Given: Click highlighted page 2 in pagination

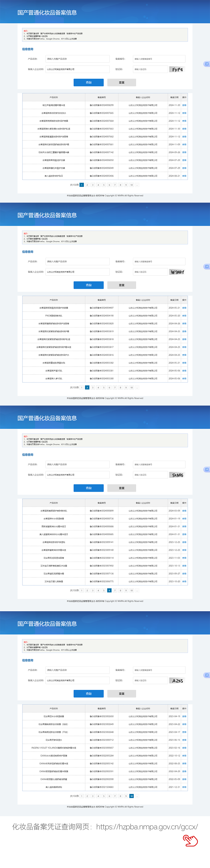Looking at the screenshot, I should click(x=87, y=388).
